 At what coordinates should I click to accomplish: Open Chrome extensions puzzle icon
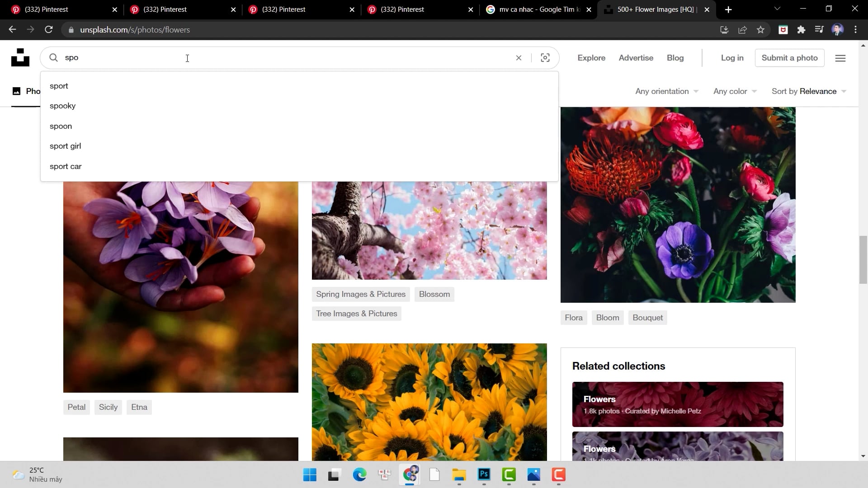[801, 30]
